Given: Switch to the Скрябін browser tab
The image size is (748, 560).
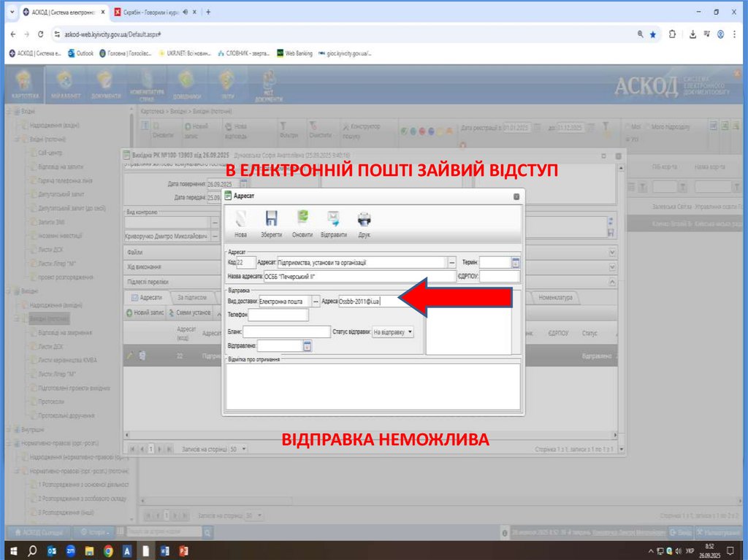Looking at the screenshot, I should [x=155, y=12].
